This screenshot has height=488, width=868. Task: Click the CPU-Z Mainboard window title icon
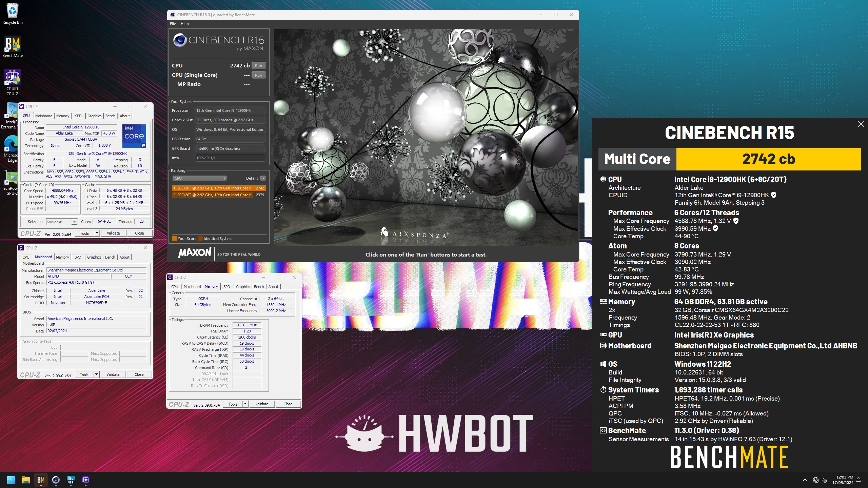click(x=21, y=248)
